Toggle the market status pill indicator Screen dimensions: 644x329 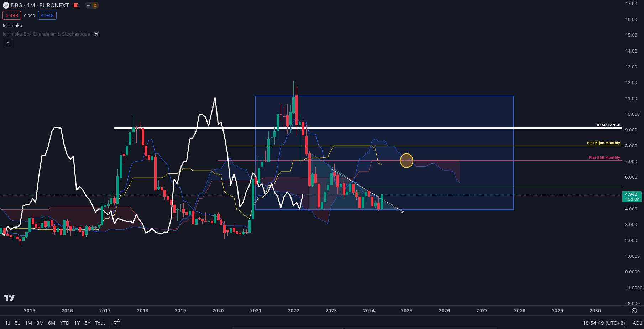pos(89,5)
